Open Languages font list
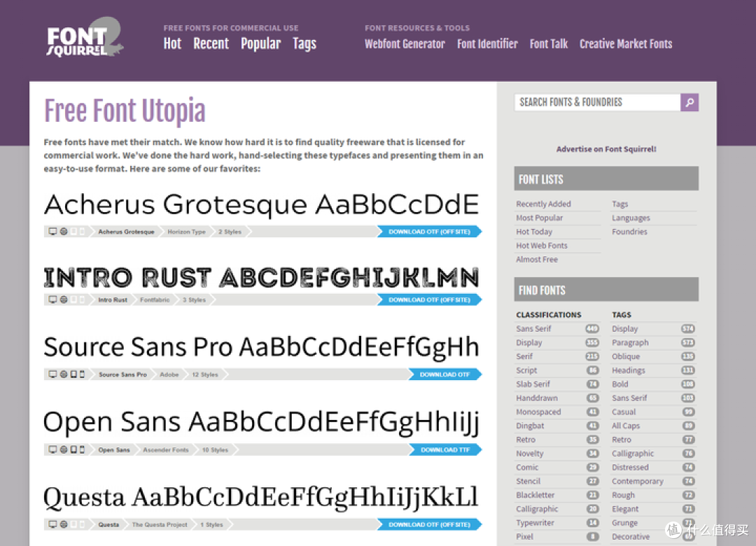Viewport: 756px width, 546px height. [631, 218]
